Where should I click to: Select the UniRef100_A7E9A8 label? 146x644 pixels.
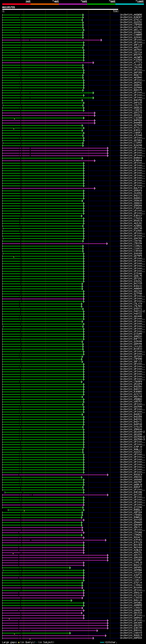click(131, 135)
